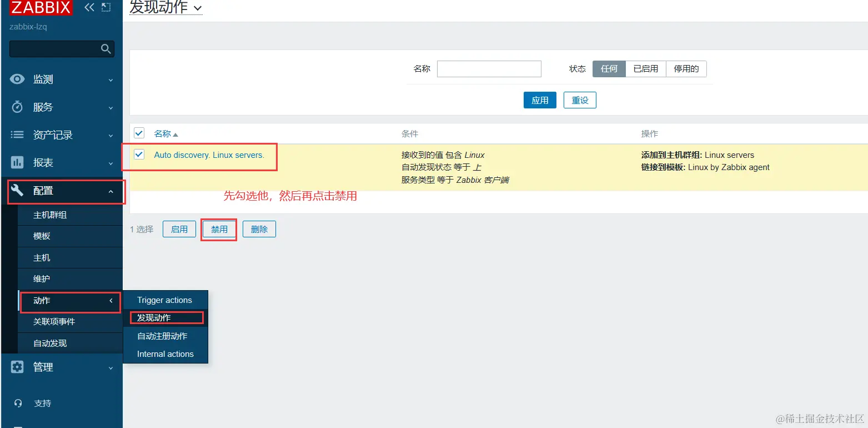Click the 禁用 button
868x428 pixels.
[x=219, y=229]
